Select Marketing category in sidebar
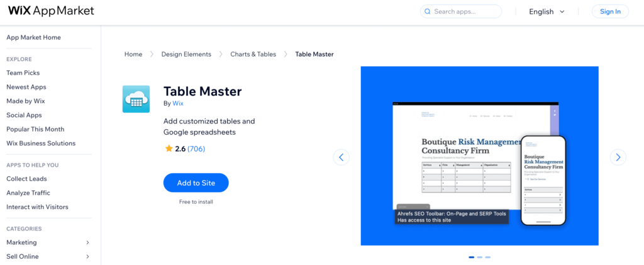The height and width of the screenshot is (265, 644). click(x=21, y=242)
